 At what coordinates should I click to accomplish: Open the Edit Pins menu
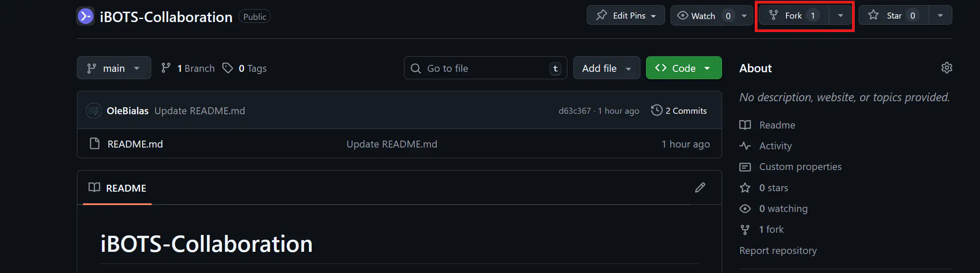625,16
